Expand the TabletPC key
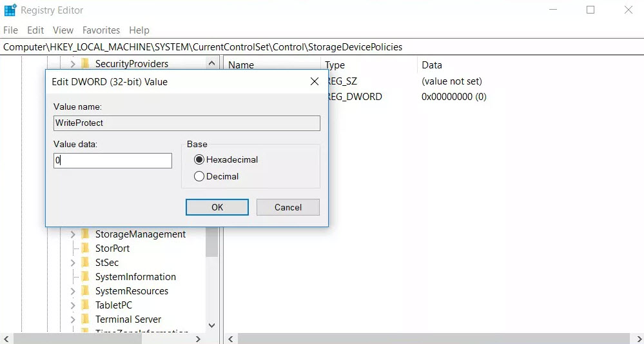The width and height of the screenshot is (644, 344). pos(73,305)
